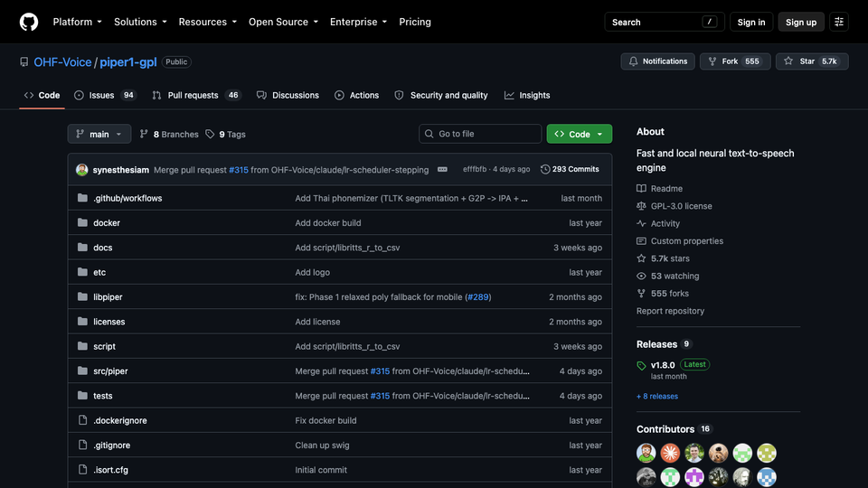View the 555 forks link

(663, 293)
